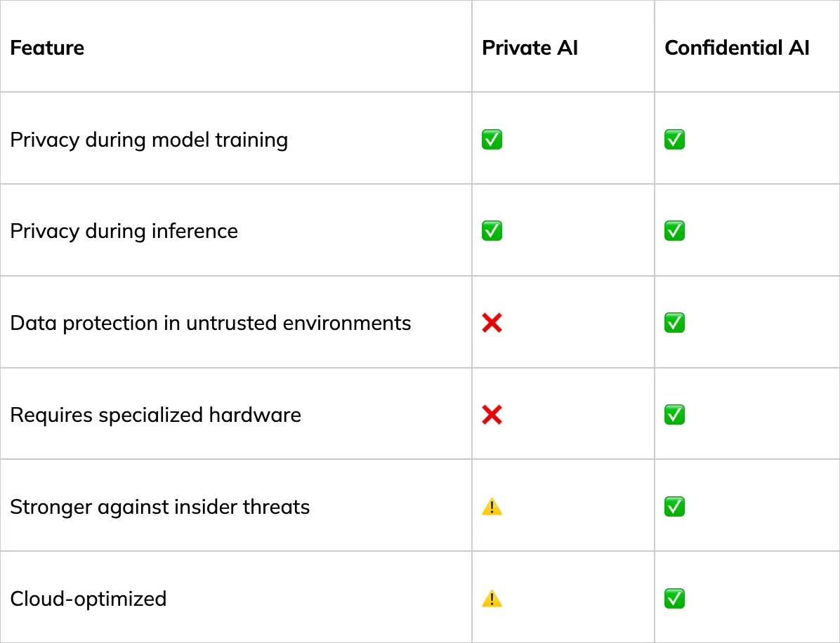Select 'Privacy during inference' row label
Viewport: 840px width, 643px height.
(124, 231)
